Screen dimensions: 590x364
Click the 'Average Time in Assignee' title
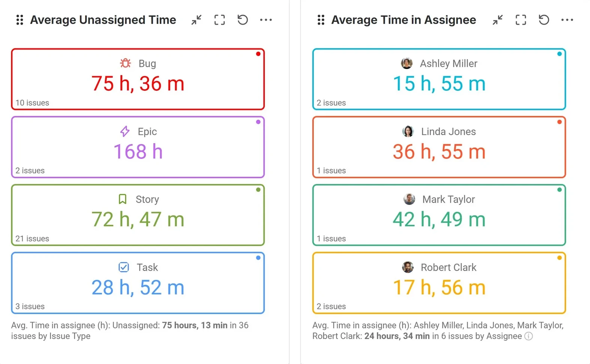pos(403,20)
